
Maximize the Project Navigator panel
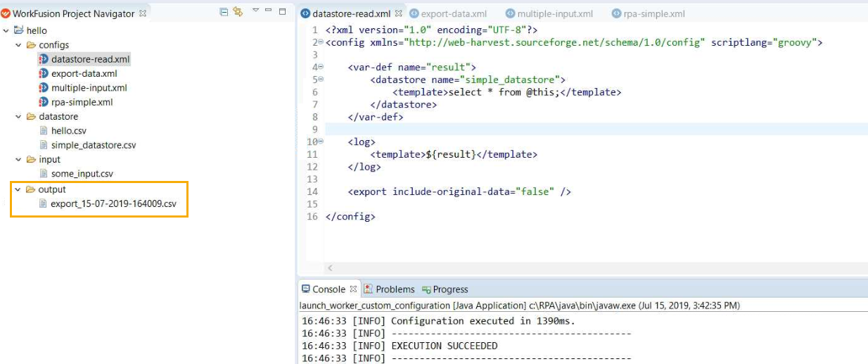[x=283, y=11]
